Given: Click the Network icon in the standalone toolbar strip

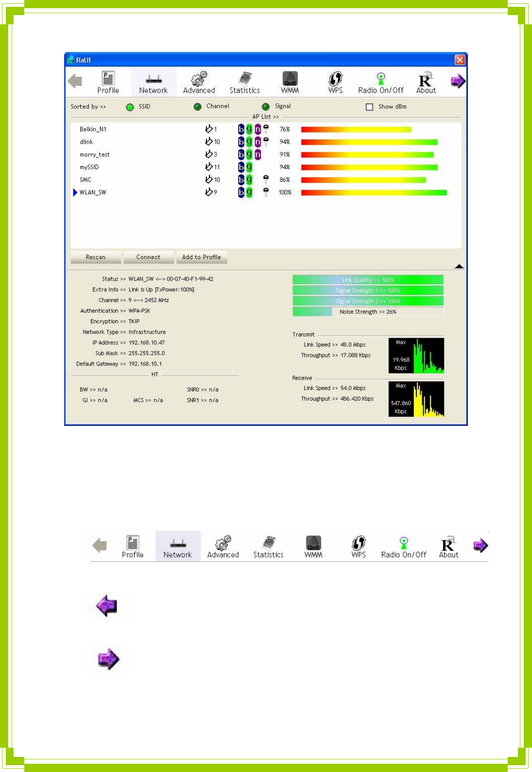Looking at the screenshot, I should [x=178, y=546].
